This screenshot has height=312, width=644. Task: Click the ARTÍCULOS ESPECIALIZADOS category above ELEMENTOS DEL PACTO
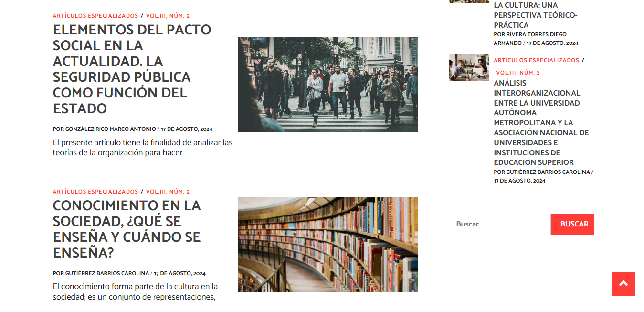95,15
